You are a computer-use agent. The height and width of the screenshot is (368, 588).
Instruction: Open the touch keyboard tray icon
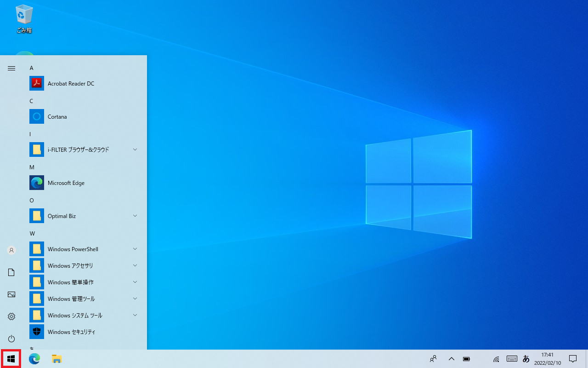512,359
